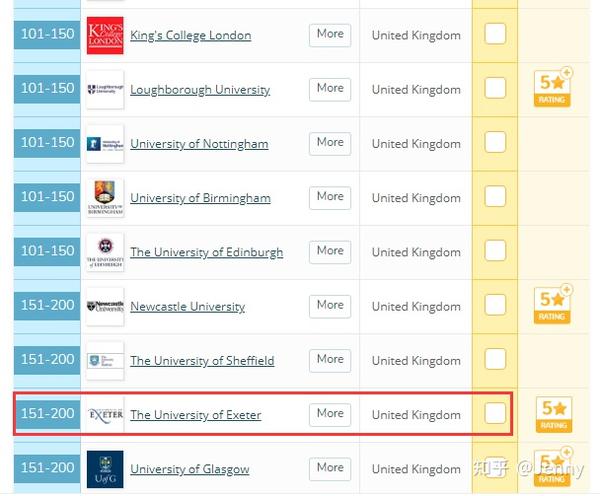Screen dimensions: 600x496
Task: Expand More for University of Sheffield
Action: [330, 361]
